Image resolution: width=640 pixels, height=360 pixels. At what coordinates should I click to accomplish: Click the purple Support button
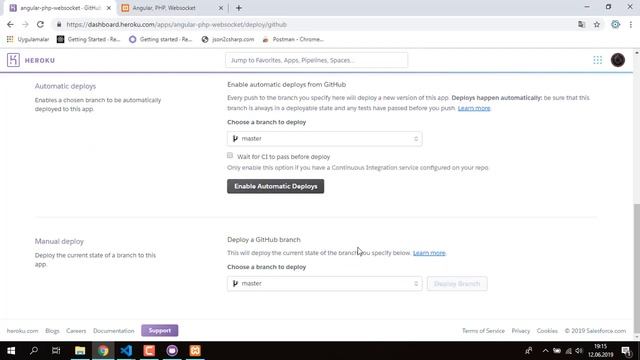pyautogui.click(x=160, y=331)
